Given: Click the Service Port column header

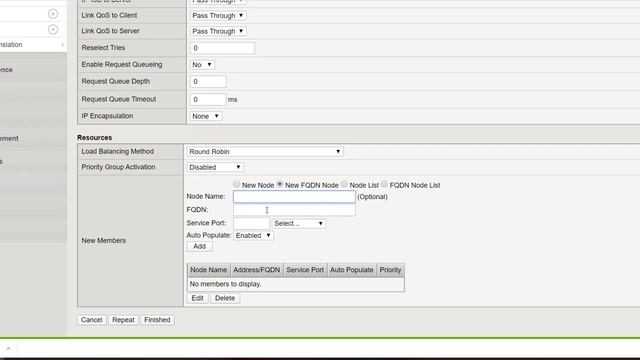Looking at the screenshot, I should (305, 270).
